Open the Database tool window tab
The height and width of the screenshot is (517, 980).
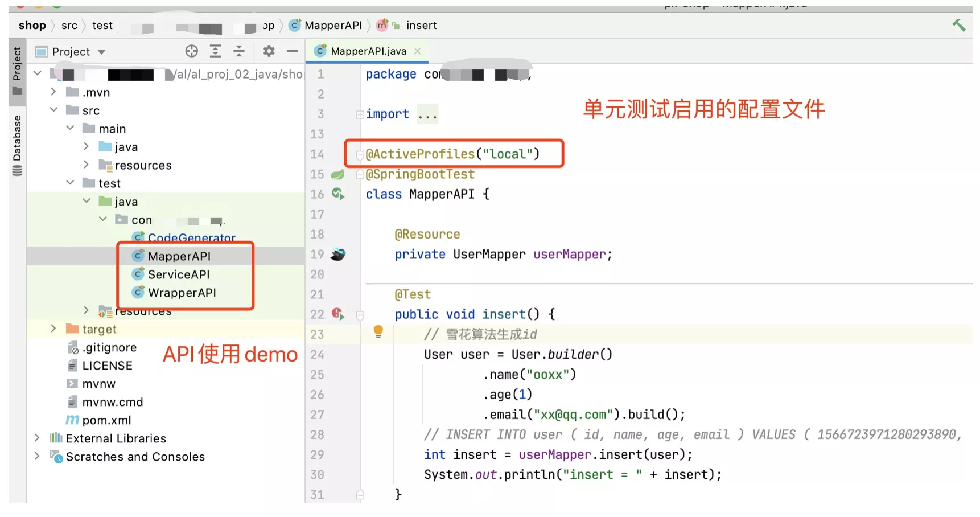[17, 146]
